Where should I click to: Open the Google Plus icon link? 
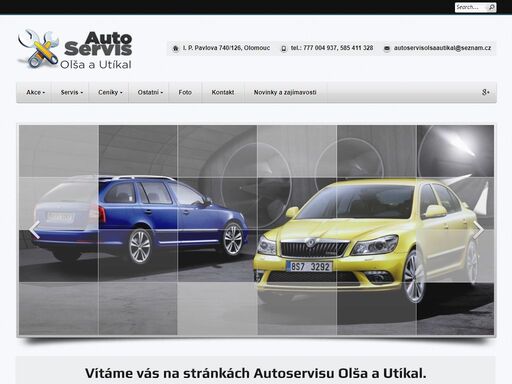coord(486,92)
